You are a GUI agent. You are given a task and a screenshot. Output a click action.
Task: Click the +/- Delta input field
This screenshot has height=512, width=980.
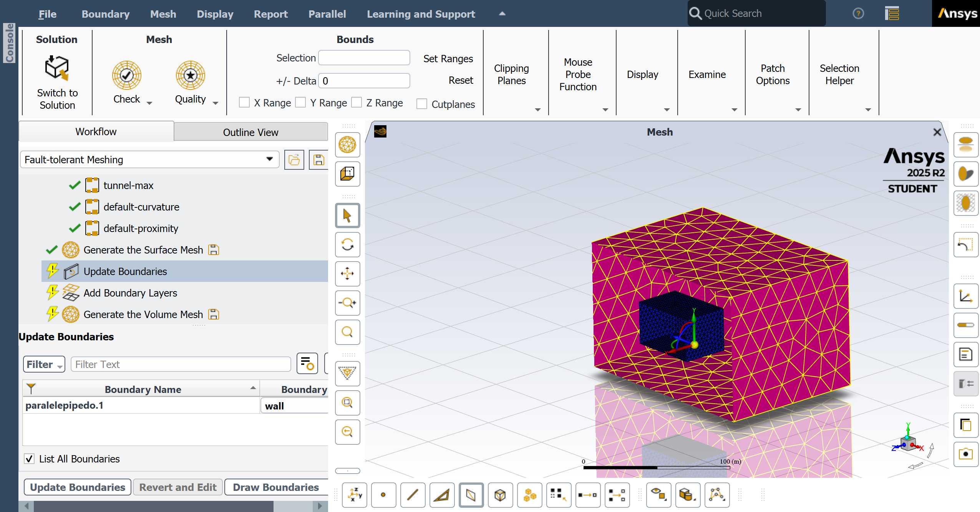click(x=364, y=81)
